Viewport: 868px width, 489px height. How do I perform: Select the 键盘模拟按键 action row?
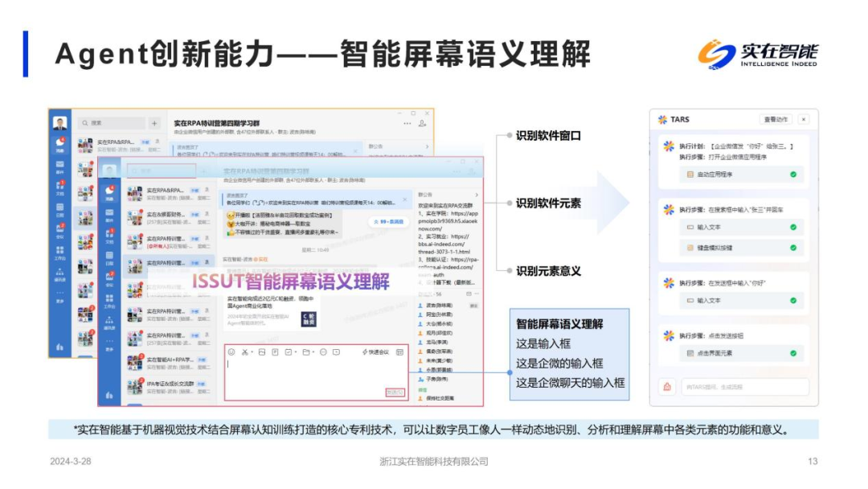coord(741,248)
